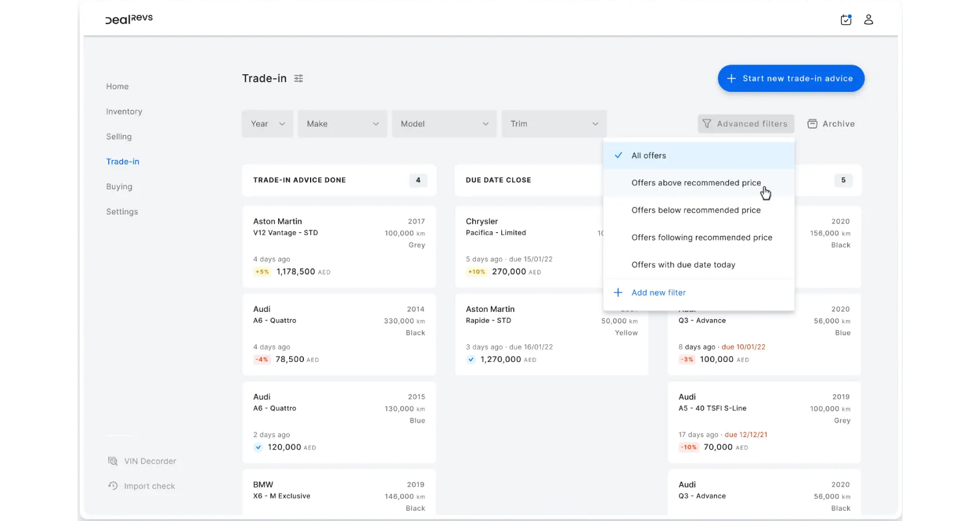Click the Archive box icon
Screen dimensions: 980x521
[812, 124]
